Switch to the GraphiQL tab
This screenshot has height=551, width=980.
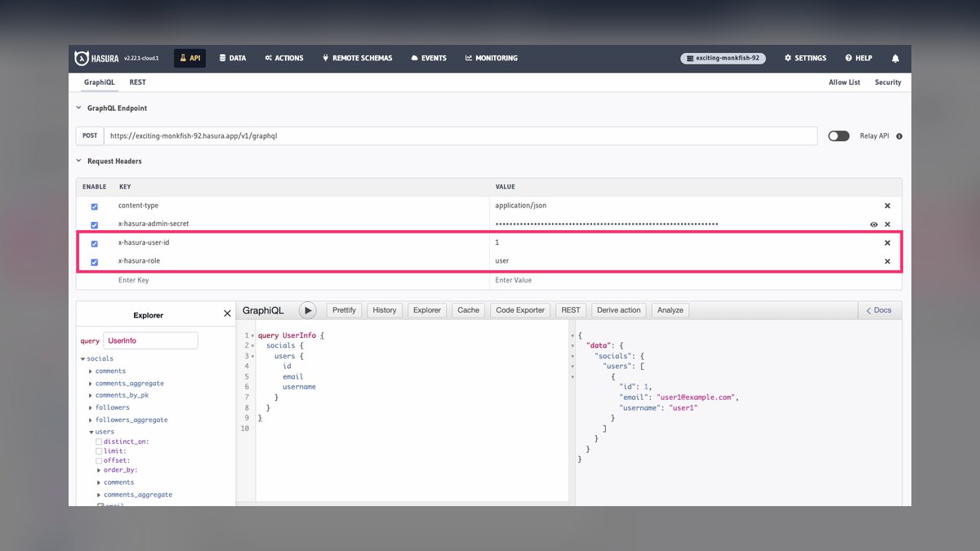tap(100, 82)
